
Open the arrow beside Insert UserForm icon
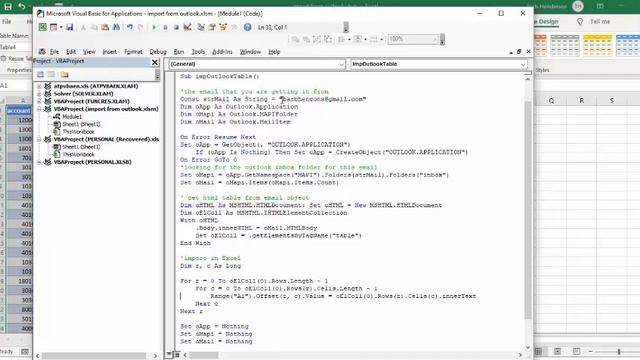click(61, 27)
